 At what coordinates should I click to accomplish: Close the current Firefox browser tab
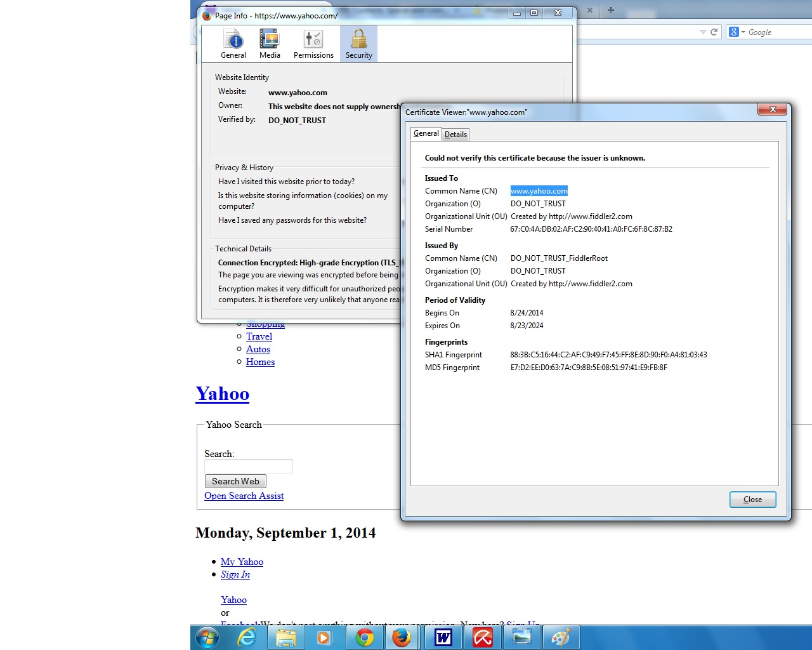point(590,10)
